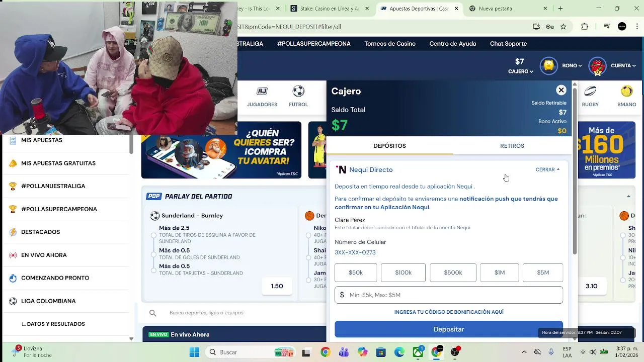Screen dimensions: 644x362
Task: Click the Cuenta avatar icon
Action: tap(597, 66)
